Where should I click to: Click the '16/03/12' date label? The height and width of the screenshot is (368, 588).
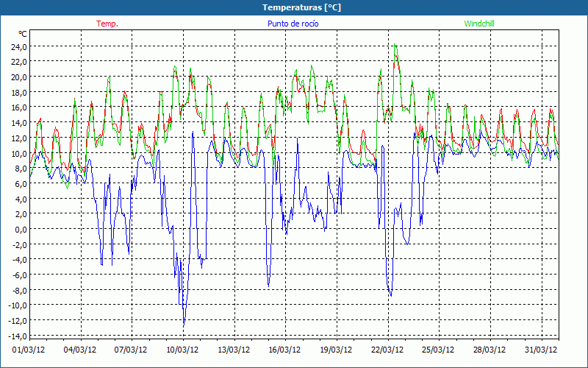[x=284, y=350]
